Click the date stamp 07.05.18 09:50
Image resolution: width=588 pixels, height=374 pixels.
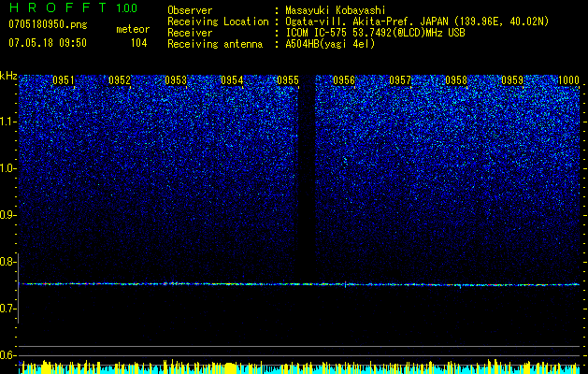tap(48, 43)
